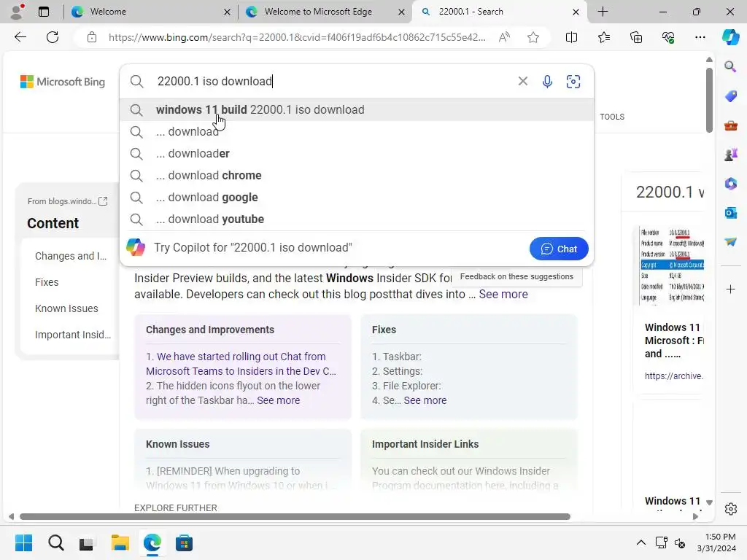Open Collections panel
Image resolution: width=747 pixels, height=560 pixels.
tap(636, 37)
